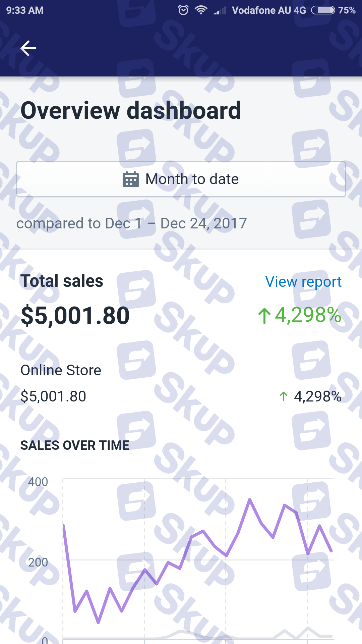Tap the lowest dip of the purple line
This screenshot has width=362, height=644.
(x=98, y=623)
